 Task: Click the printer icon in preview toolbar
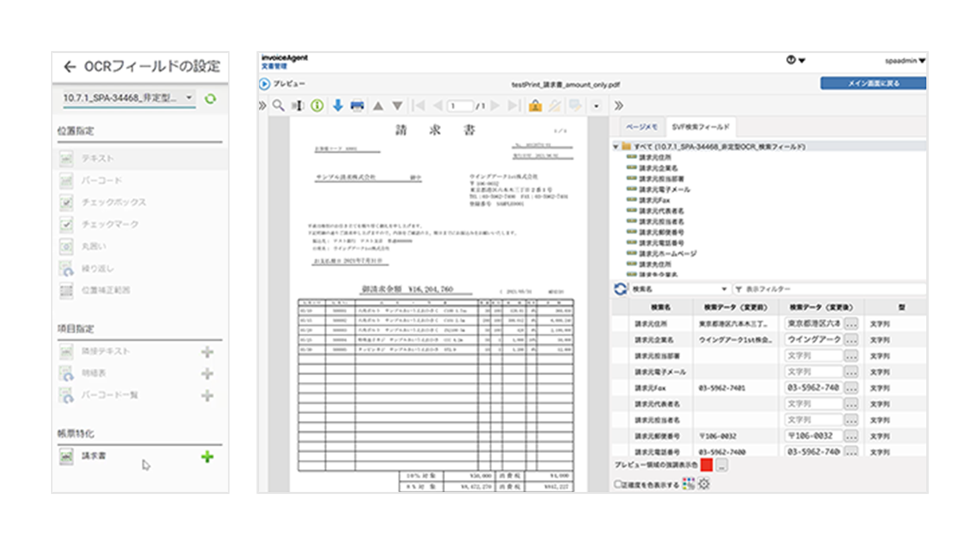357,105
